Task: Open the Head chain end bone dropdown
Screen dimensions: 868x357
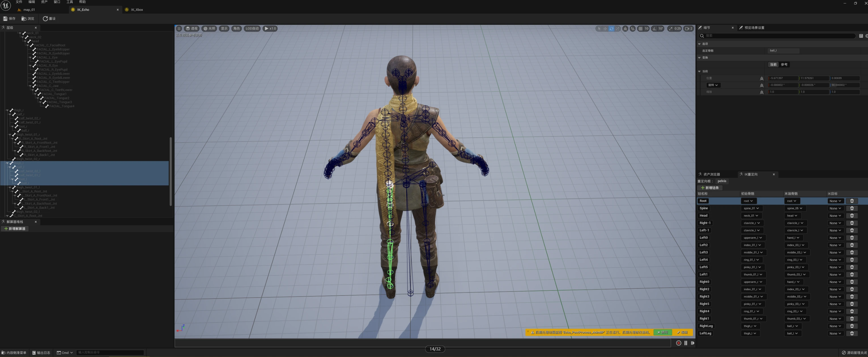Action: (792, 216)
